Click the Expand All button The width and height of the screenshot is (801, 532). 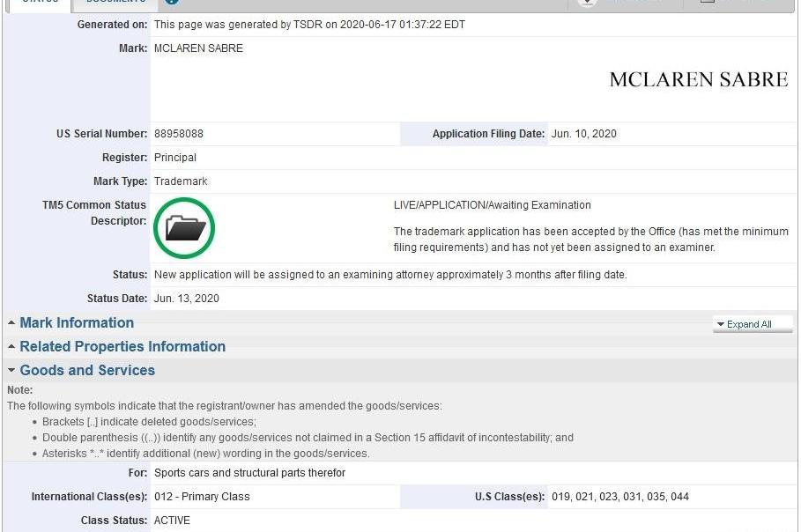pos(753,324)
